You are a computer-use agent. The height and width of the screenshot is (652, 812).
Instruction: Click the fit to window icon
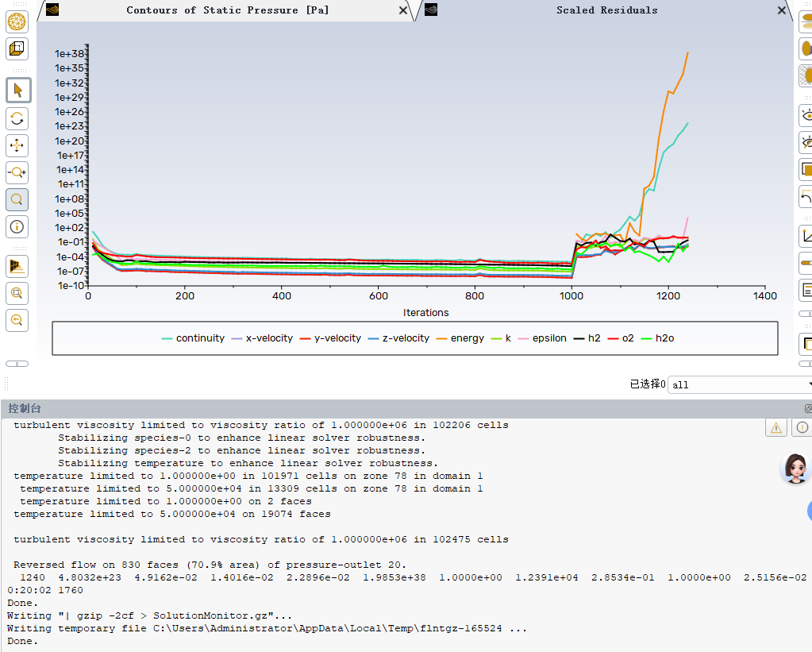(x=17, y=293)
